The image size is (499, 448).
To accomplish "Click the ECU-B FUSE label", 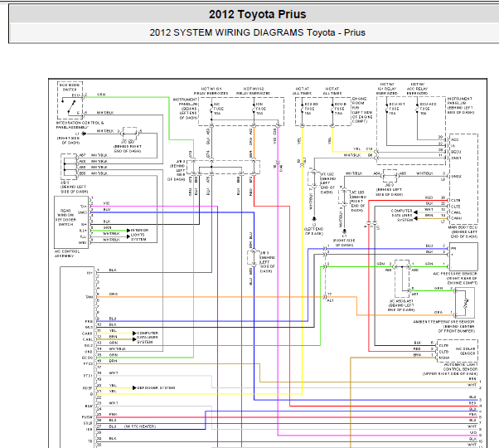I will pos(340,109).
